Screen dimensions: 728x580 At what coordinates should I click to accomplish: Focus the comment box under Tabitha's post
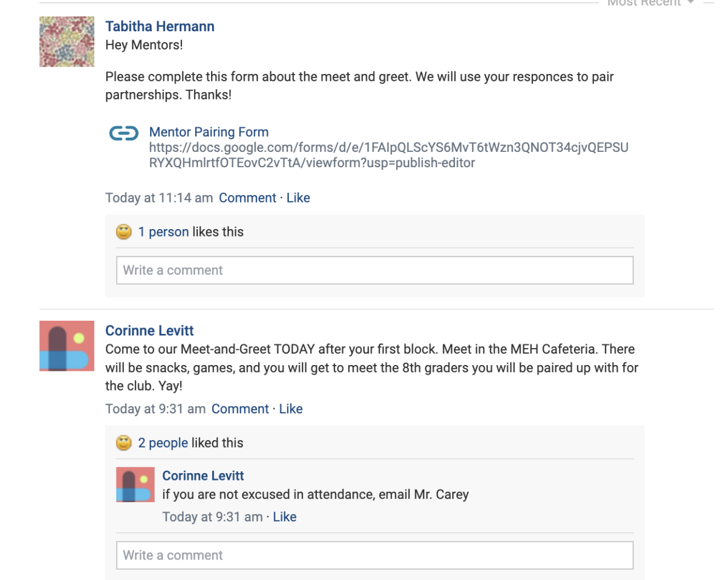pyautogui.click(x=374, y=270)
